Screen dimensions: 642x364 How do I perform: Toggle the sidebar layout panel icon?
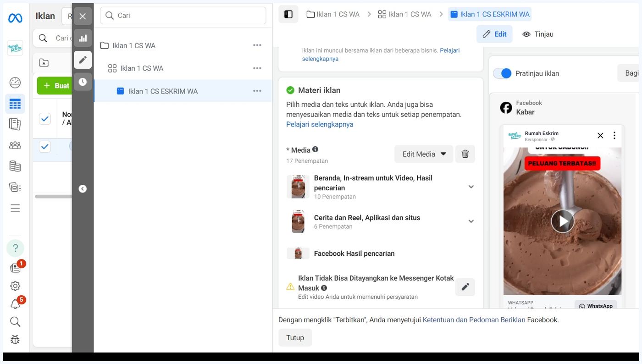click(x=288, y=14)
